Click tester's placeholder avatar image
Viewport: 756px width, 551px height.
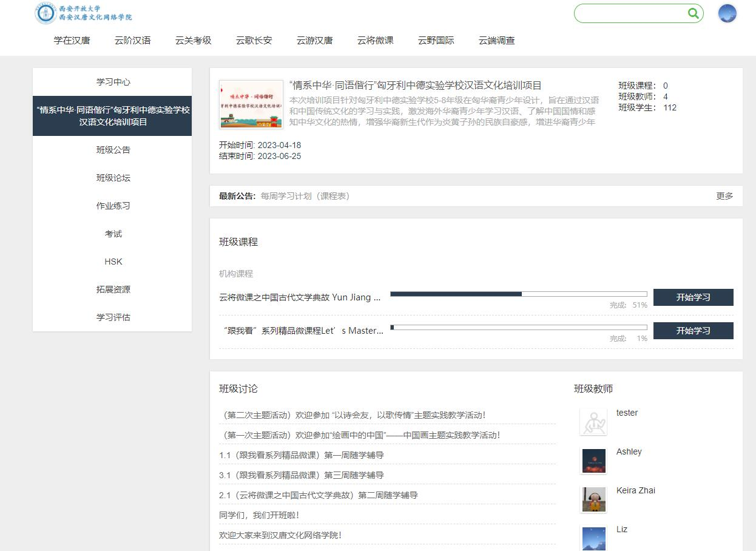593,422
